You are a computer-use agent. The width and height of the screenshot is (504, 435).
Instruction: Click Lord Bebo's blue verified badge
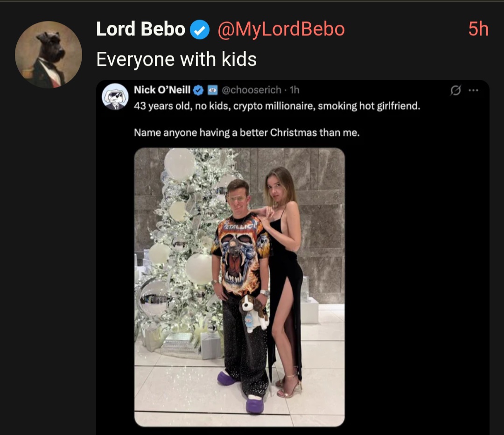tap(199, 30)
